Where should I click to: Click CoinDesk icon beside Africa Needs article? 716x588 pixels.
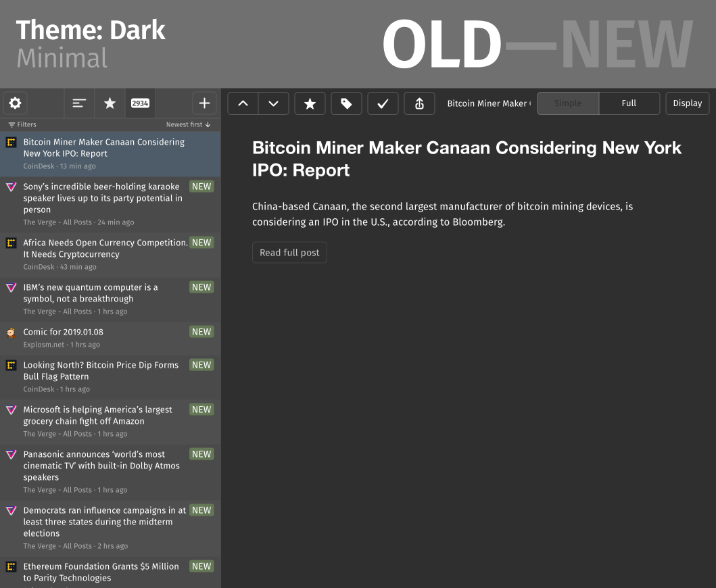[x=11, y=243]
